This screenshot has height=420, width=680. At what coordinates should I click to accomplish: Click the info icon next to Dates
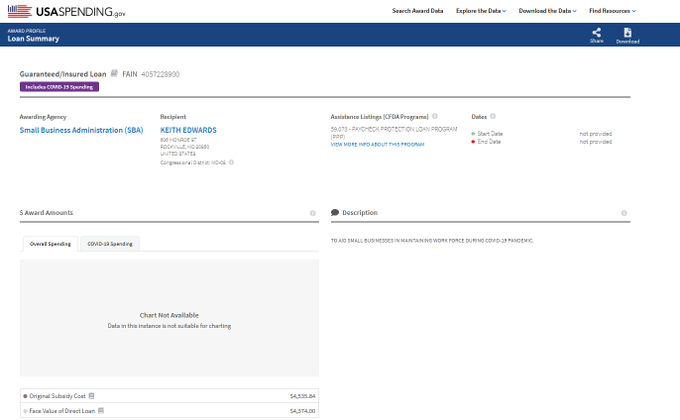point(493,116)
